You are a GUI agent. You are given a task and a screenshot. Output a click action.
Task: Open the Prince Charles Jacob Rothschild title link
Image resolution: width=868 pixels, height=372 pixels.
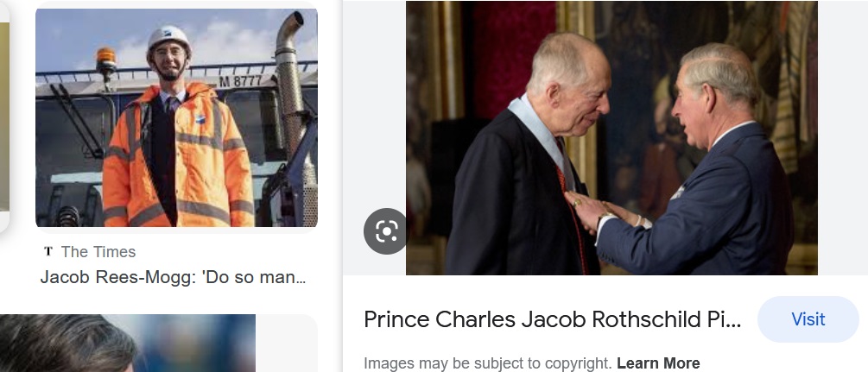click(x=552, y=319)
